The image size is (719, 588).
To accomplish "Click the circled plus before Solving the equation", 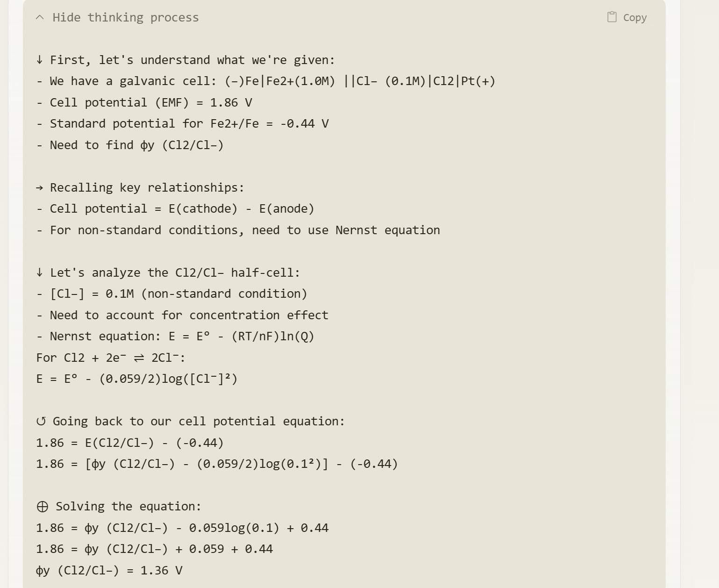I will coord(42,507).
